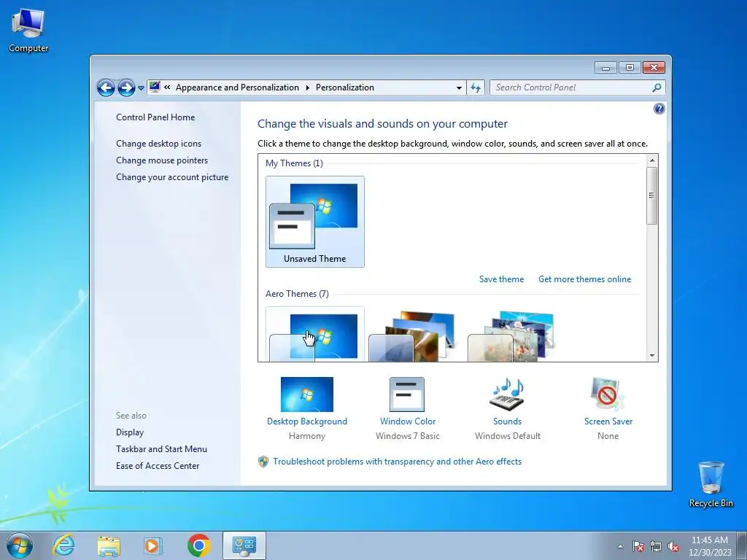747x560 pixels.
Task: Open Windows Explorer folder on taskbar
Action: [109, 545]
